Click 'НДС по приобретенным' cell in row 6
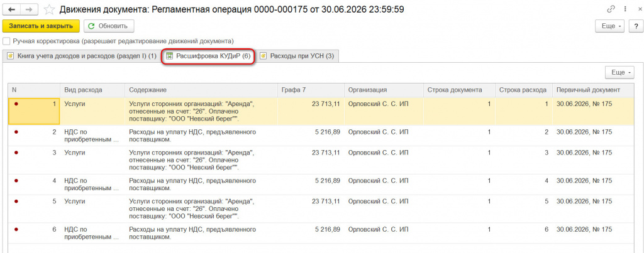This screenshot has width=644, height=253. 92,233
